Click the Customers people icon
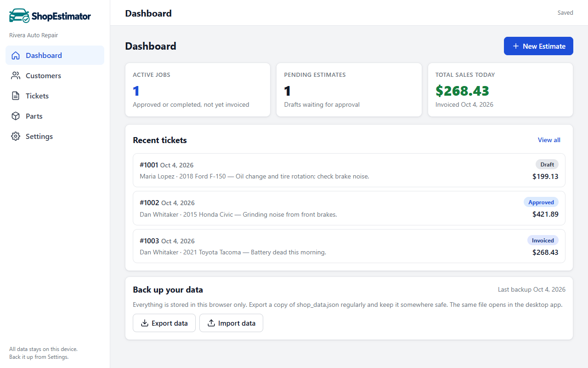 click(x=16, y=76)
